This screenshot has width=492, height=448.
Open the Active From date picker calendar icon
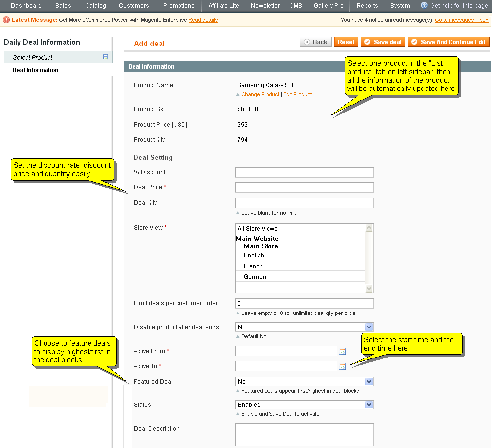342,351
